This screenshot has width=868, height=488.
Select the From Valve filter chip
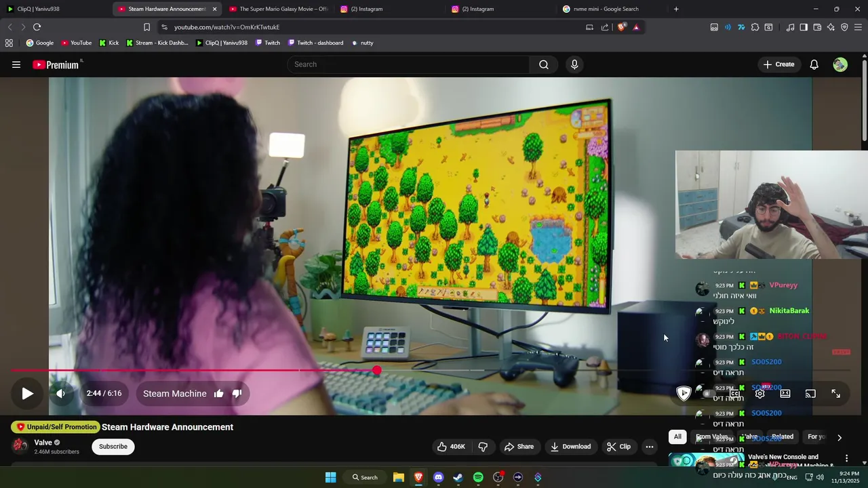711,436
